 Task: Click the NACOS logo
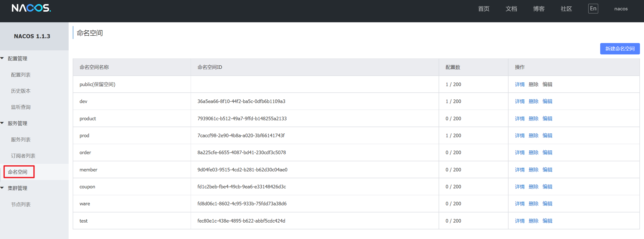31,8
